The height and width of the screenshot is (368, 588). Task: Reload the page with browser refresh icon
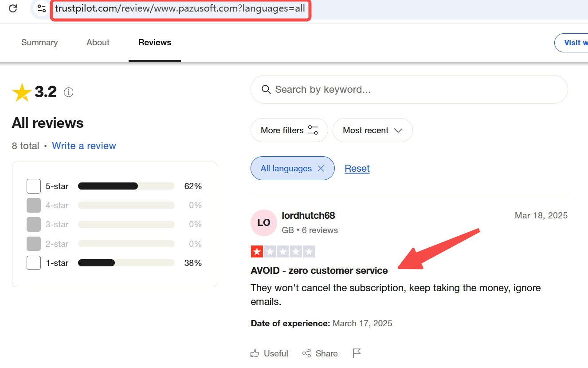coord(13,8)
